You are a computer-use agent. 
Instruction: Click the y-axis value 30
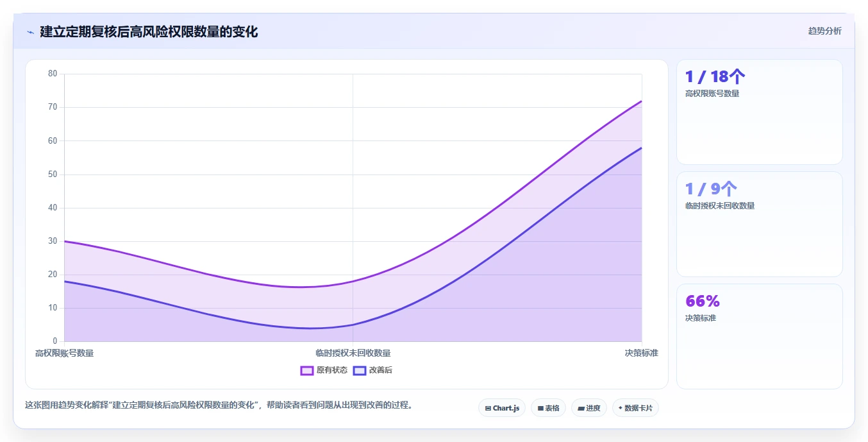53,241
